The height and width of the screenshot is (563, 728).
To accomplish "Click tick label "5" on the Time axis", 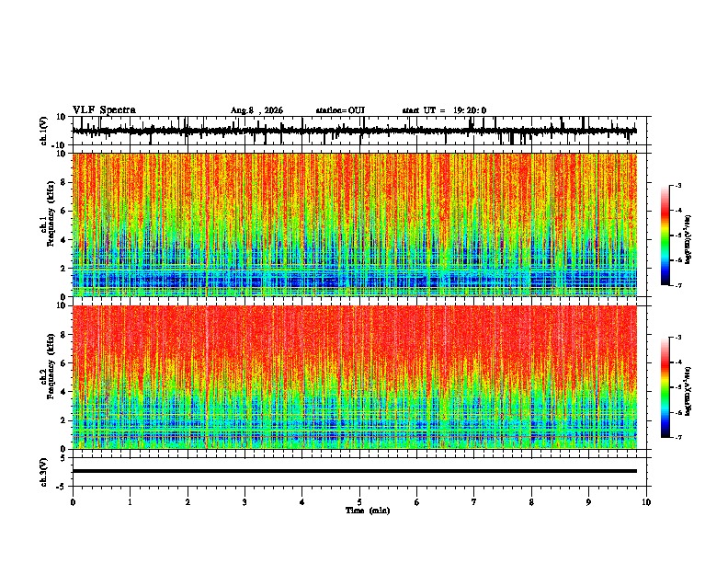I will coord(359,502).
